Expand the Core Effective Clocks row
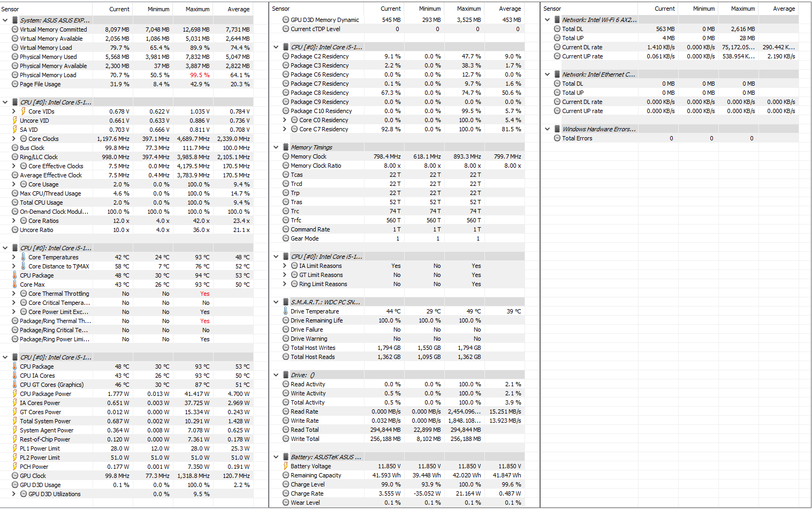 coord(14,166)
